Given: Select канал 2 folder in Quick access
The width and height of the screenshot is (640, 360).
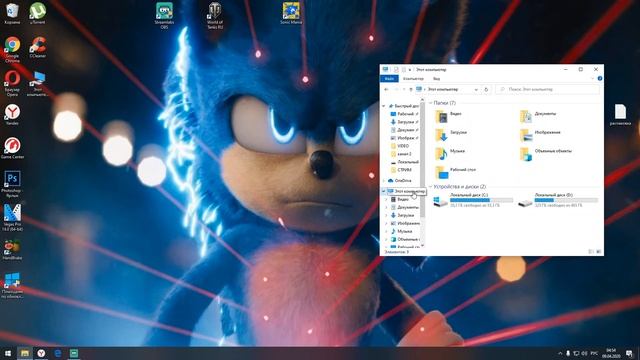Looking at the screenshot, I should 401,154.
